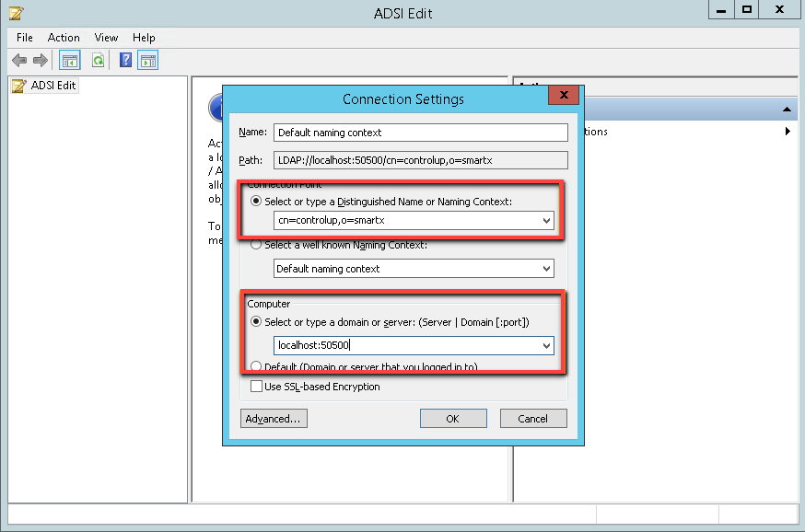This screenshot has height=532, width=805.
Task: Open Help via the question mark icon
Action: (126, 60)
